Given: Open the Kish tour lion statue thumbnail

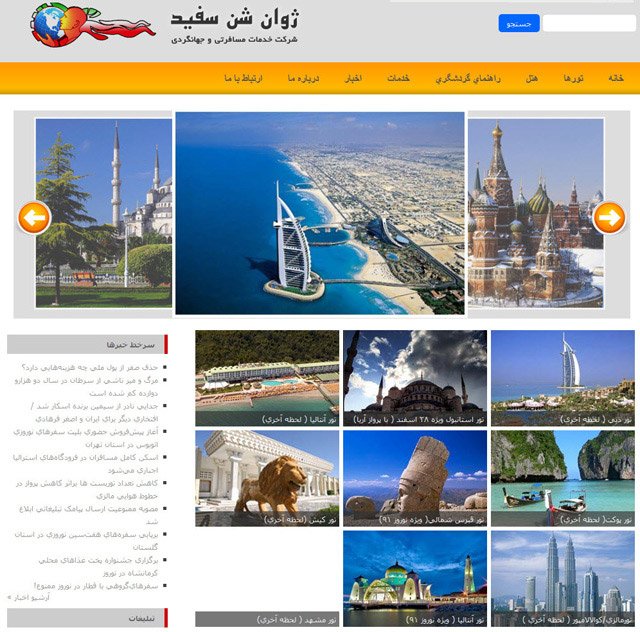Looking at the screenshot, I should [267, 478].
